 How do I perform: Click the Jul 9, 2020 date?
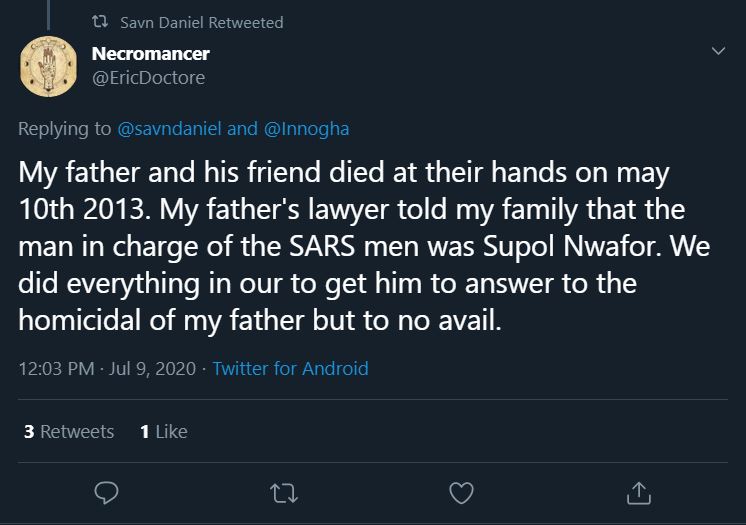(152, 369)
